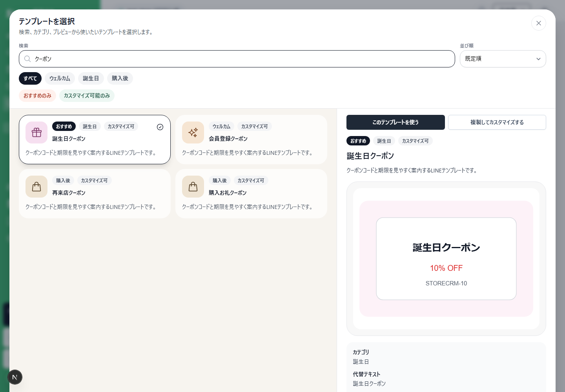Click 複製してカスタマイズする button
The width and height of the screenshot is (565, 392).
497,122
